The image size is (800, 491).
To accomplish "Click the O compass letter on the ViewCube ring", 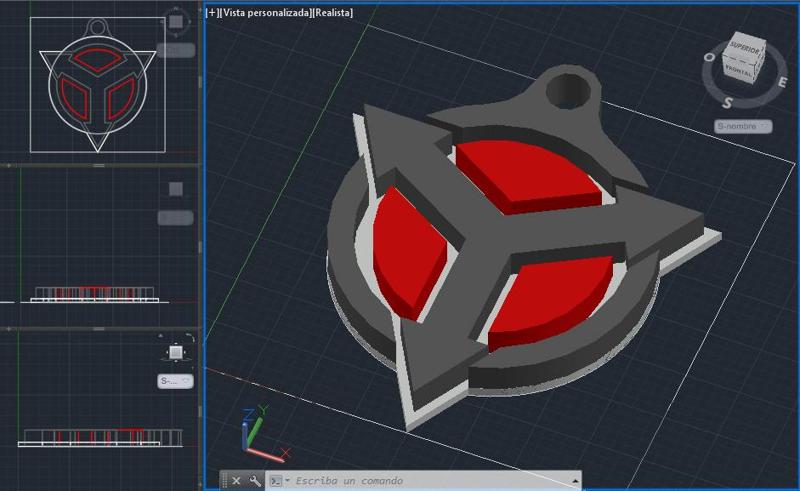I will click(709, 57).
